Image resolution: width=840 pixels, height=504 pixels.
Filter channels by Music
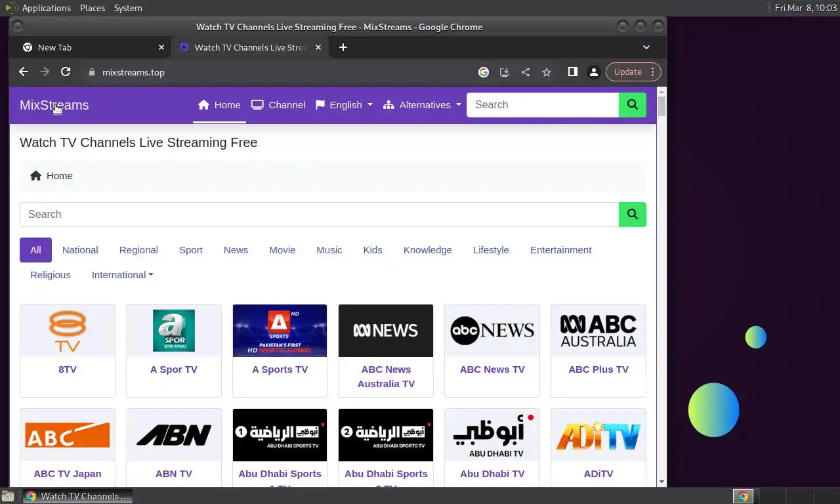coord(329,250)
